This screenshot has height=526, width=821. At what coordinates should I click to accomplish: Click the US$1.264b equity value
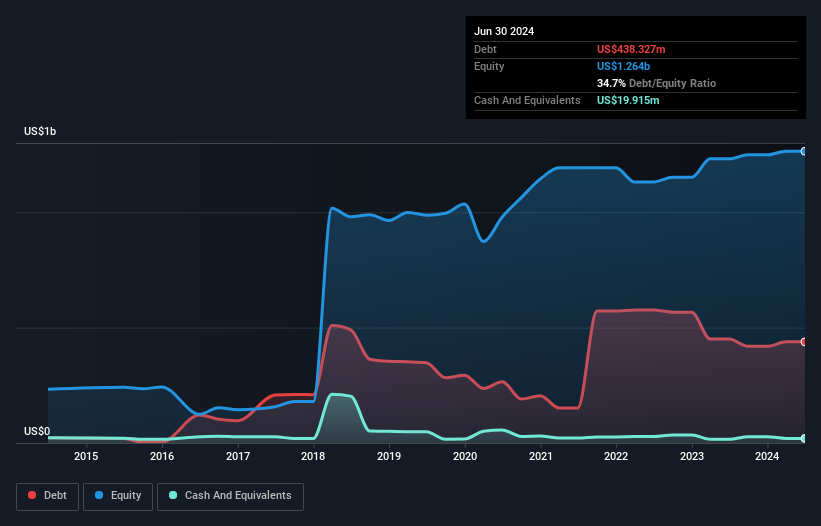click(x=623, y=66)
